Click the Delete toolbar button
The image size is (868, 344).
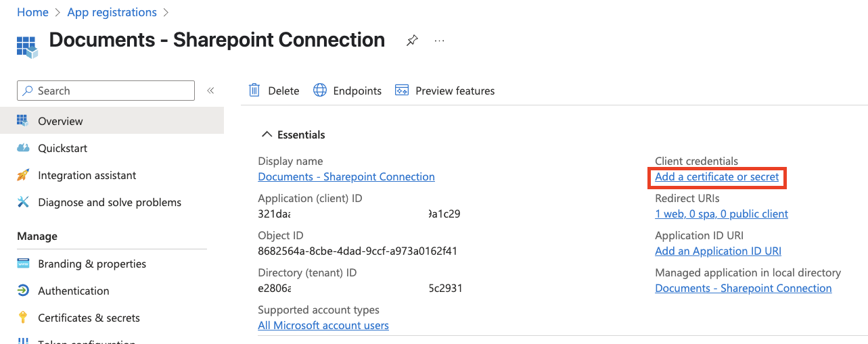tap(274, 91)
